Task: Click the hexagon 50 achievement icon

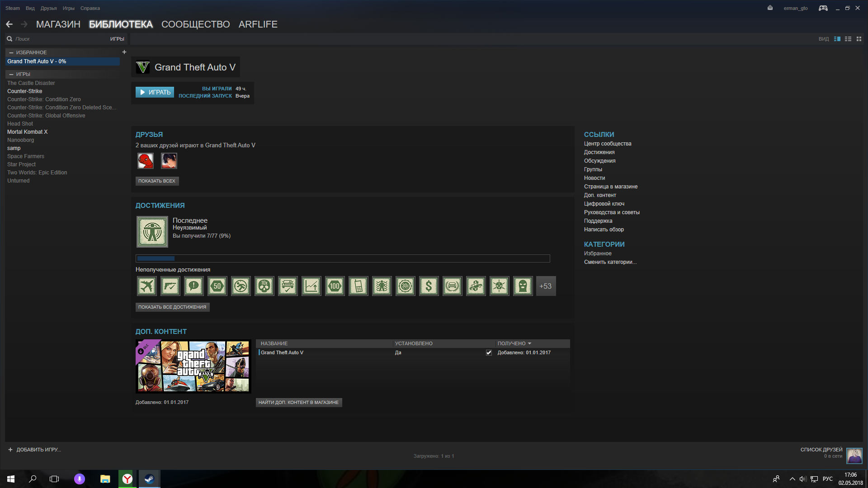Action: (217, 286)
